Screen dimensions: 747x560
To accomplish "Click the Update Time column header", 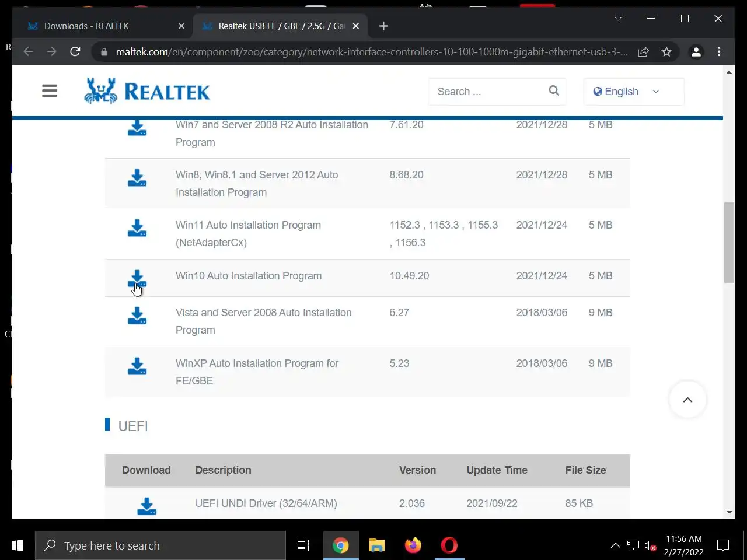I will point(497,470).
